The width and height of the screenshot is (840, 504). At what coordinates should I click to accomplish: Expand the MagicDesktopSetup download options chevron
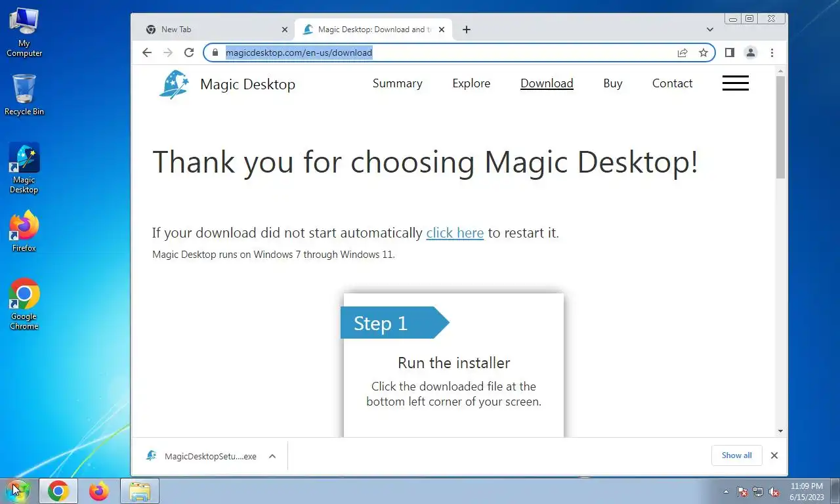click(272, 456)
